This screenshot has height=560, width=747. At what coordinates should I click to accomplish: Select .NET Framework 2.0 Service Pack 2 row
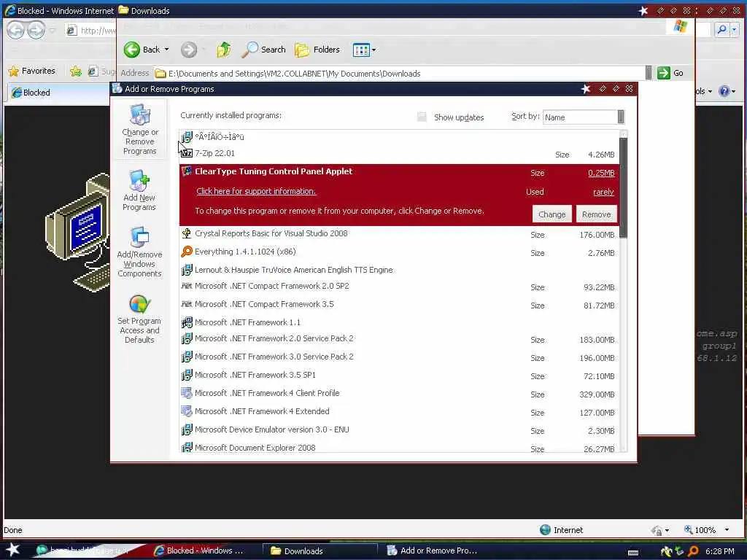pyautogui.click(x=399, y=339)
